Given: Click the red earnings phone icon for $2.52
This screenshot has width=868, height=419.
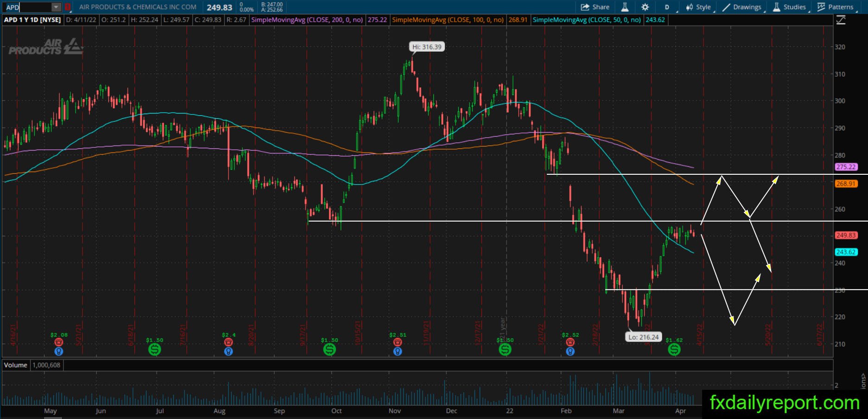Looking at the screenshot, I should 570,342.
